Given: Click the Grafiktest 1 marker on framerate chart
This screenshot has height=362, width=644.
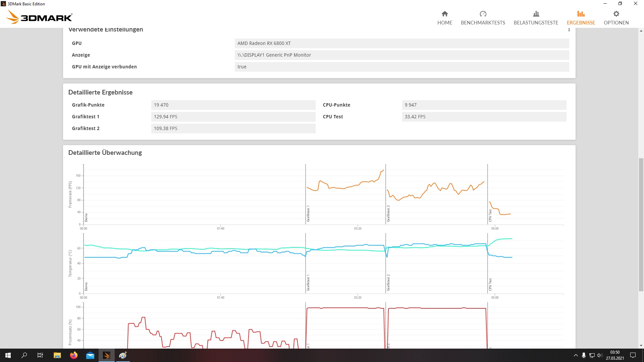Looking at the screenshot, I should [308, 214].
